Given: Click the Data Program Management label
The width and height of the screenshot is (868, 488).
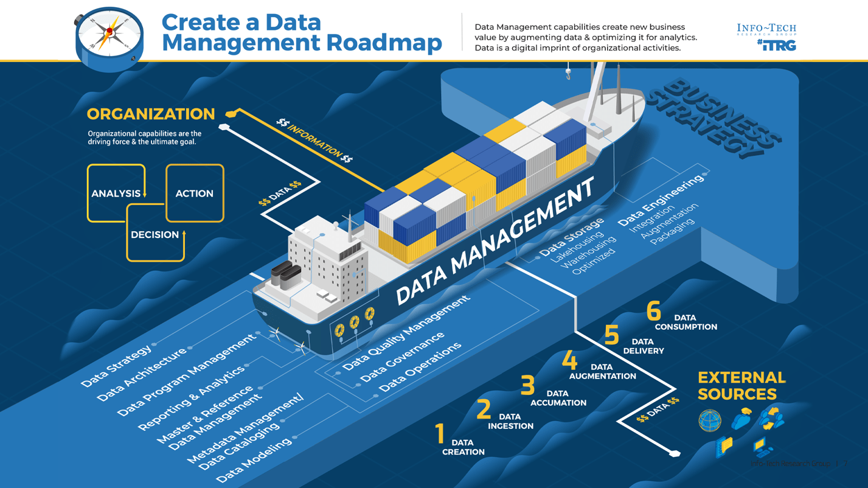Looking at the screenshot, I should tap(187, 376).
